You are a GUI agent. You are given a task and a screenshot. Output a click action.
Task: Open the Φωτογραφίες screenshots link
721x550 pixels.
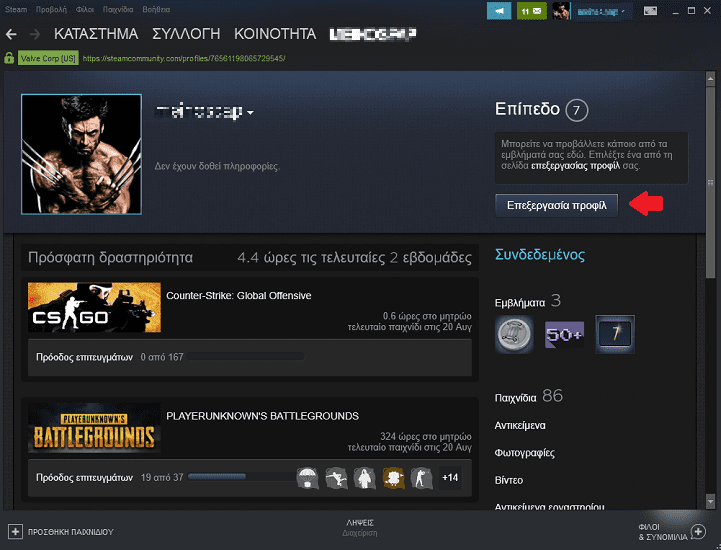tap(525, 453)
